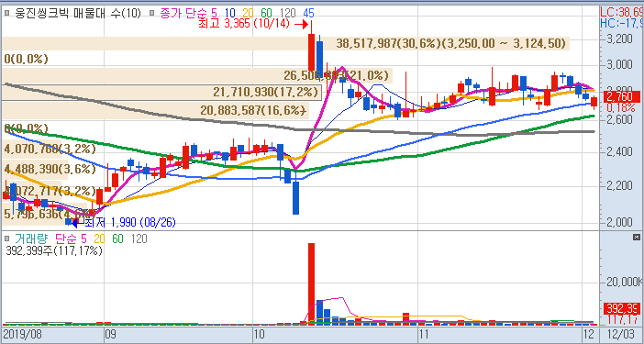Select the green 60 label in volume panel
Screen dimensions: 644x344
(x=117, y=239)
